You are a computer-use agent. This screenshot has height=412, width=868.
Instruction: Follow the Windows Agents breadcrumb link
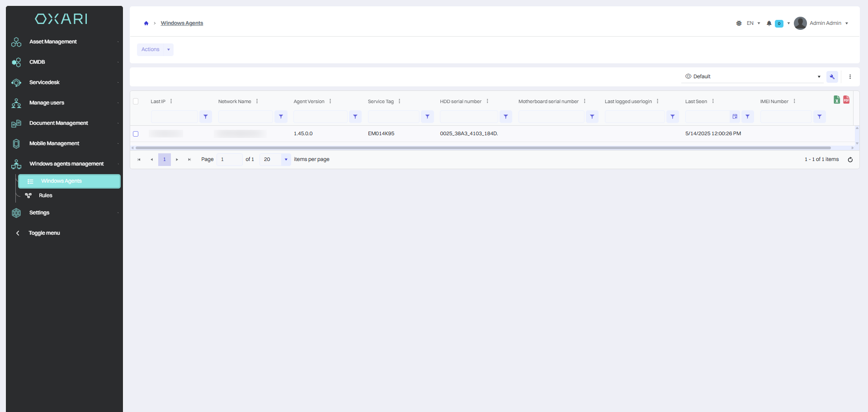click(x=182, y=24)
